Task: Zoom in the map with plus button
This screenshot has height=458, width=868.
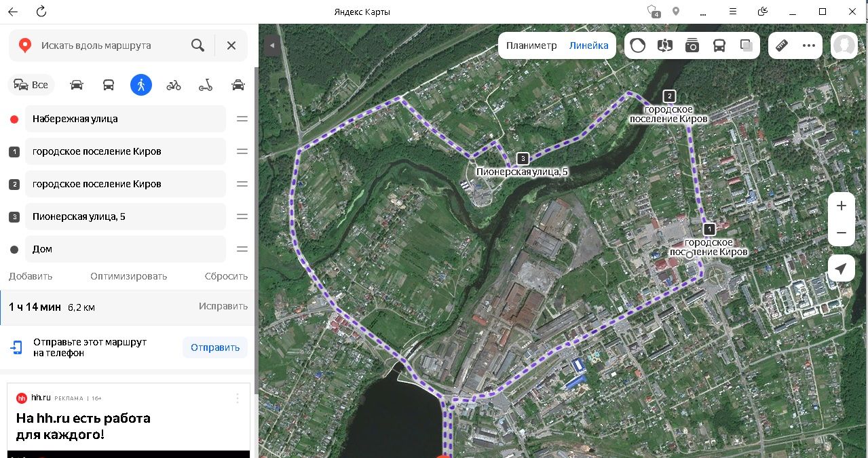Action: [842, 206]
